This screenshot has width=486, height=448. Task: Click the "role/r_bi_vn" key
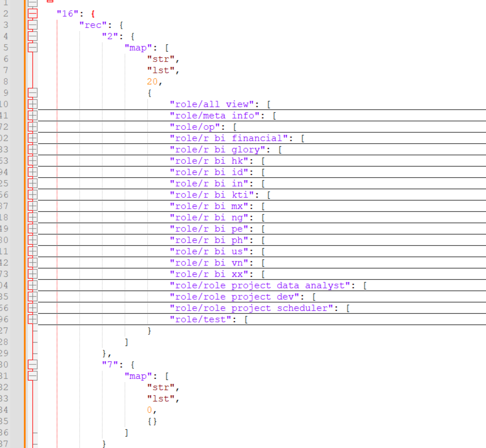pyautogui.click(x=209, y=263)
